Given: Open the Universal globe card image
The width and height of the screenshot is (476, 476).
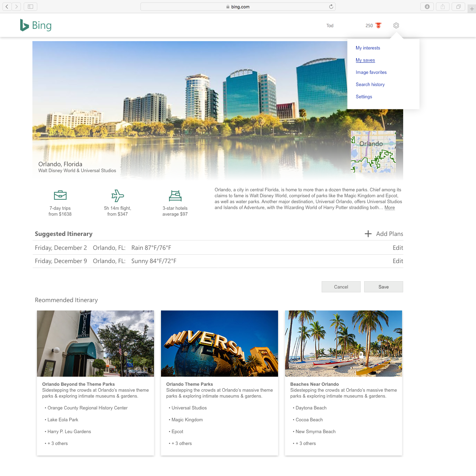Looking at the screenshot, I should pos(220,344).
